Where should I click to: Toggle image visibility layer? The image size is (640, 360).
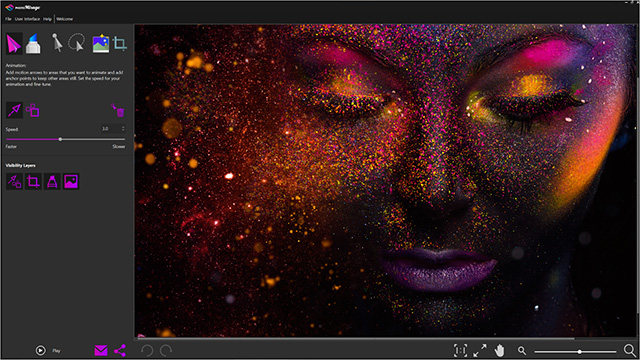coord(71,182)
